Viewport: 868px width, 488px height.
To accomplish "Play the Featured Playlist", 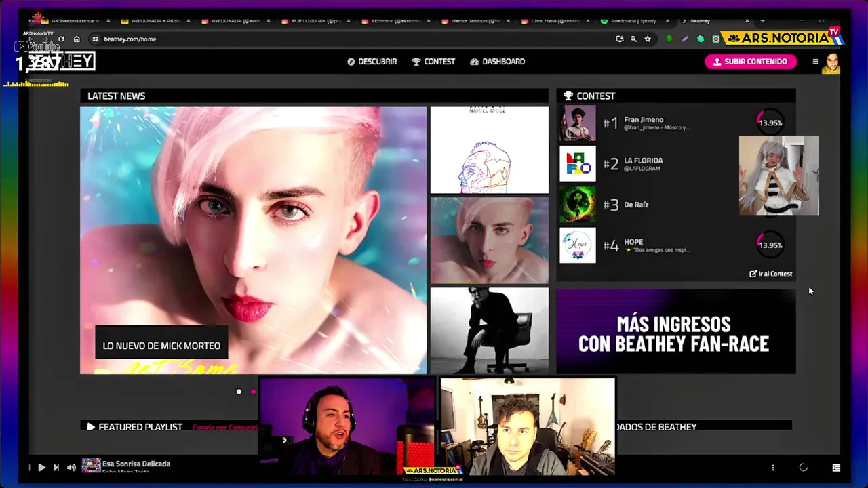I will (91, 426).
